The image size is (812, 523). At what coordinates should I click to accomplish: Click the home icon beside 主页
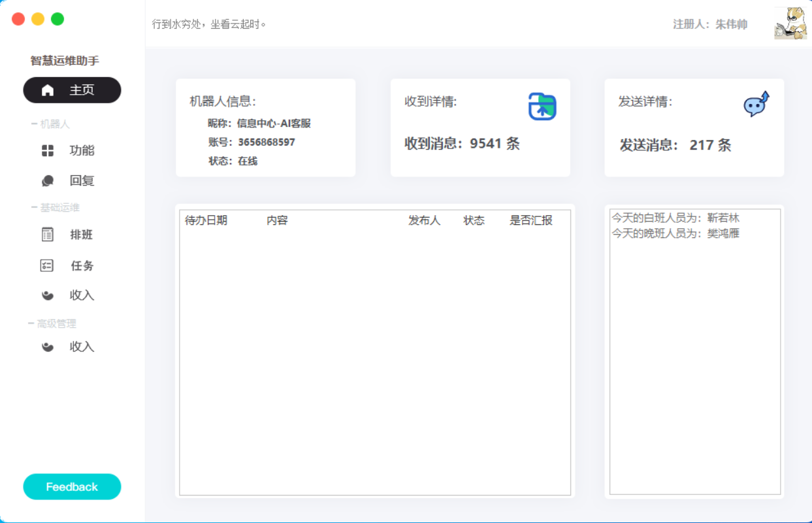click(48, 90)
